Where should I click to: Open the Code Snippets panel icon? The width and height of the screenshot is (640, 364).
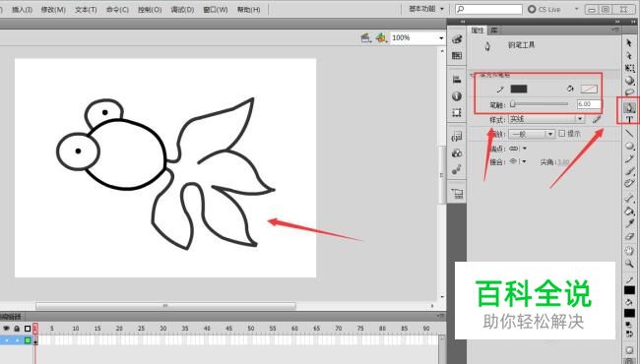457,137
